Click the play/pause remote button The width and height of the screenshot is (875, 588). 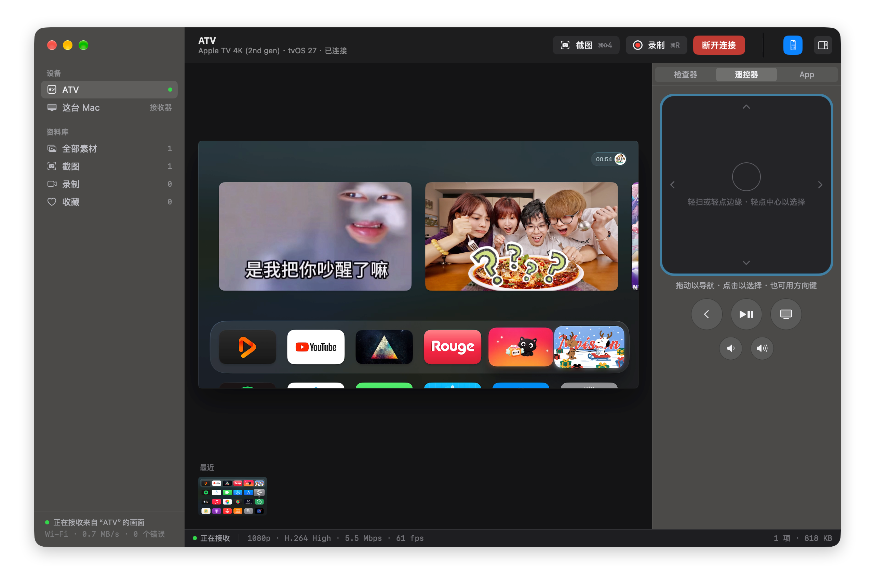click(746, 314)
